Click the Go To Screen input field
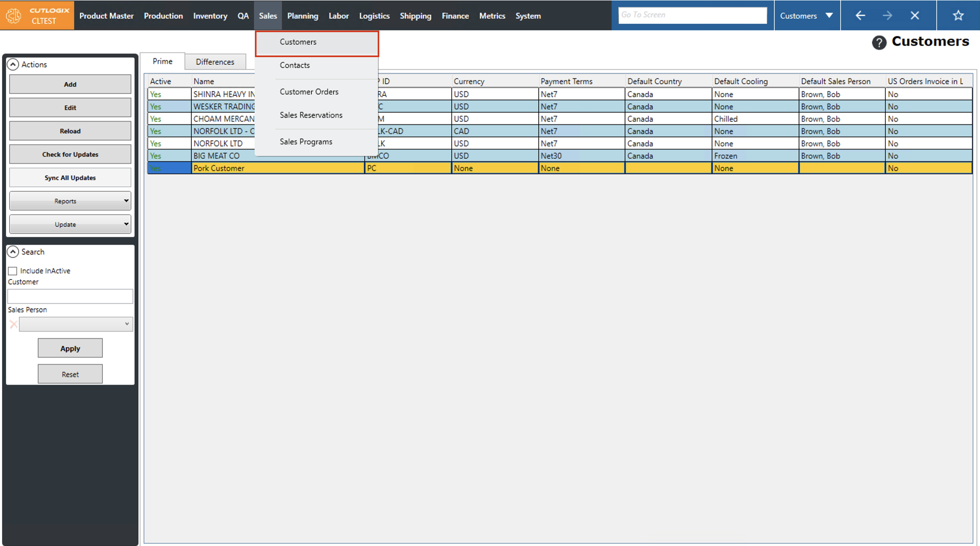 tap(692, 15)
